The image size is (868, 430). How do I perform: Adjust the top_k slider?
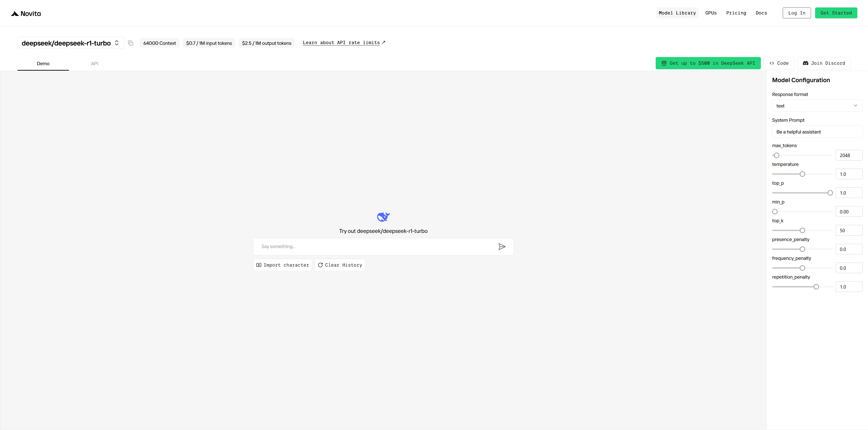click(802, 231)
